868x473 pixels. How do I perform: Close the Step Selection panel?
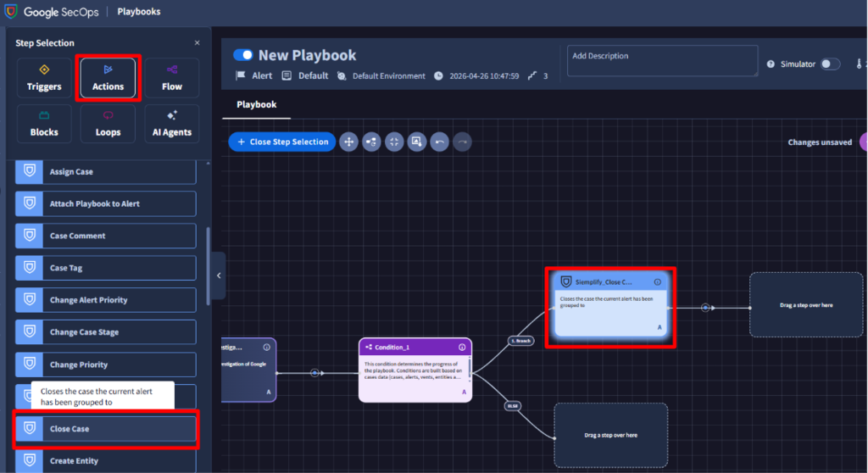point(197,42)
